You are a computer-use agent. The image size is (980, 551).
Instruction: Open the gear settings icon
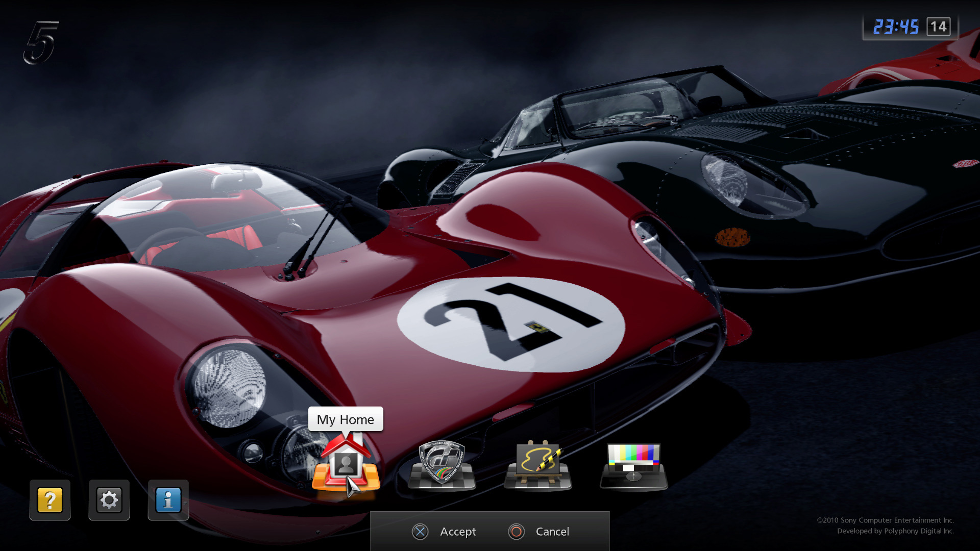coord(109,500)
